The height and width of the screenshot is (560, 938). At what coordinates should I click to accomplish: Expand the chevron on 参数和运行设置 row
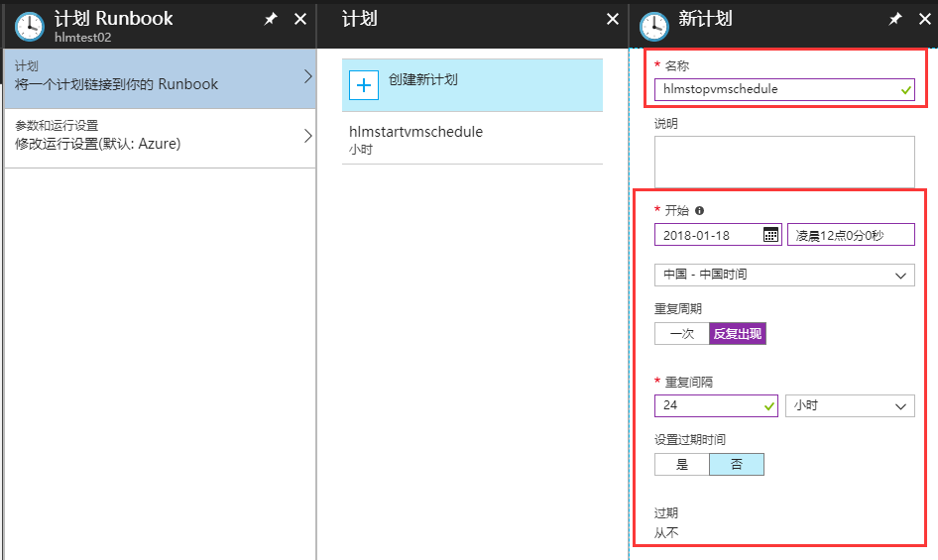point(308,136)
